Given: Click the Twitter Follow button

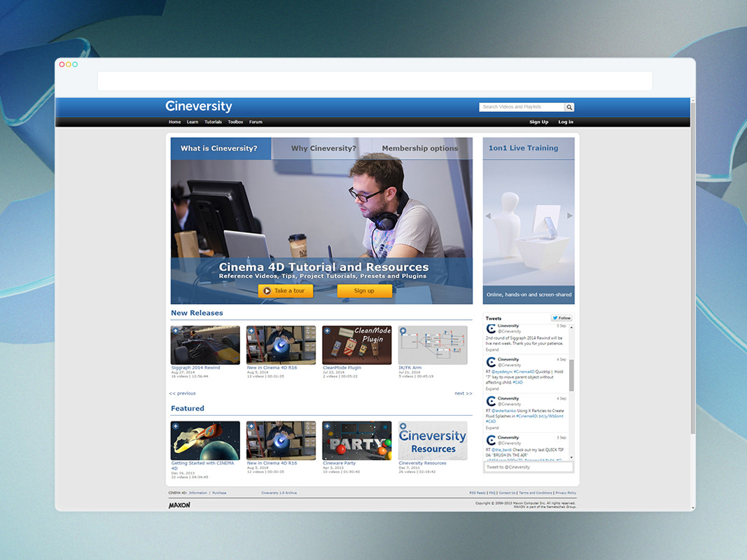Looking at the screenshot, I should pyautogui.click(x=561, y=318).
